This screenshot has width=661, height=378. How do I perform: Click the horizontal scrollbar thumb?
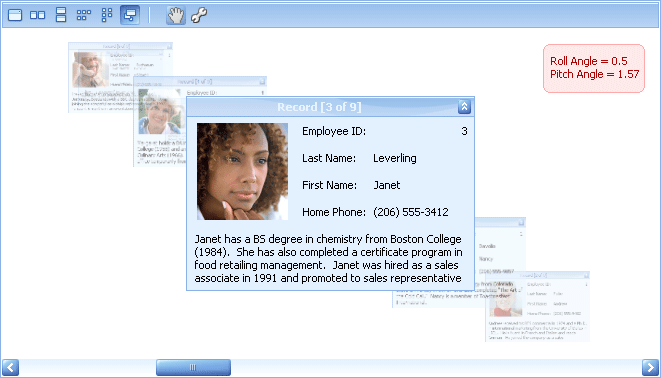pyautogui.click(x=193, y=367)
